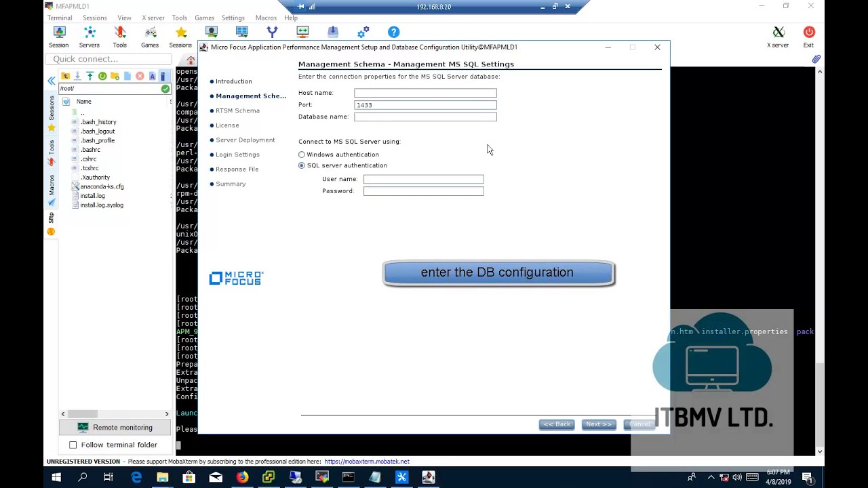868x488 pixels.
Task: Click the home tab icon
Action: click(191, 61)
